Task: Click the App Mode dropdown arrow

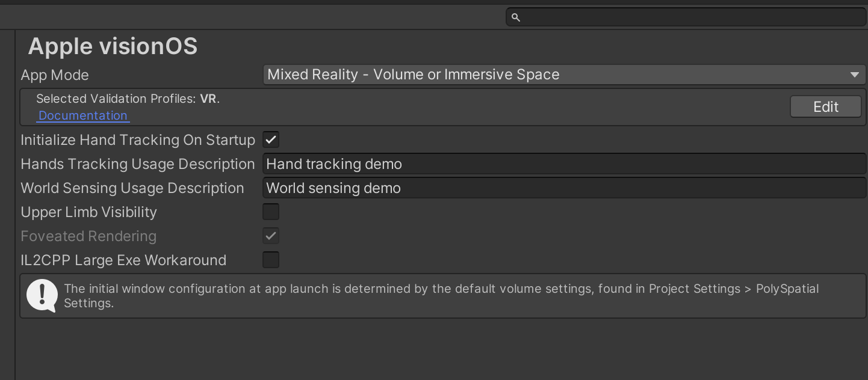Action: tap(854, 75)
